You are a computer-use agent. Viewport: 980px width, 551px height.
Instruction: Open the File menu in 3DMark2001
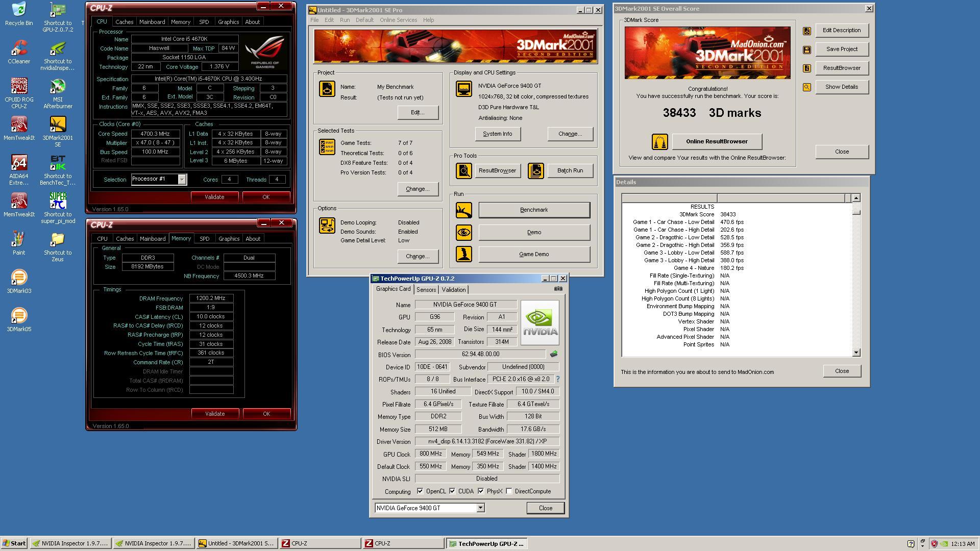[x=314, y=20]
